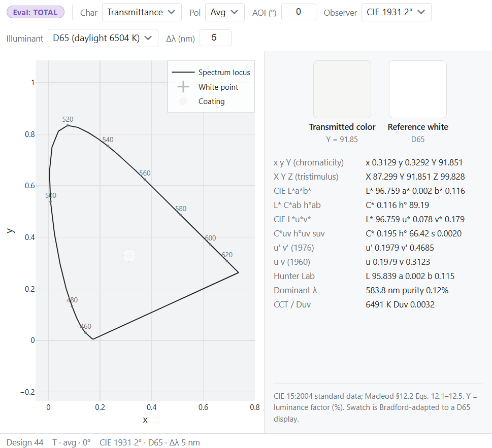Open the Observer CIE 1931 2° dropdown

click(397, 12)
